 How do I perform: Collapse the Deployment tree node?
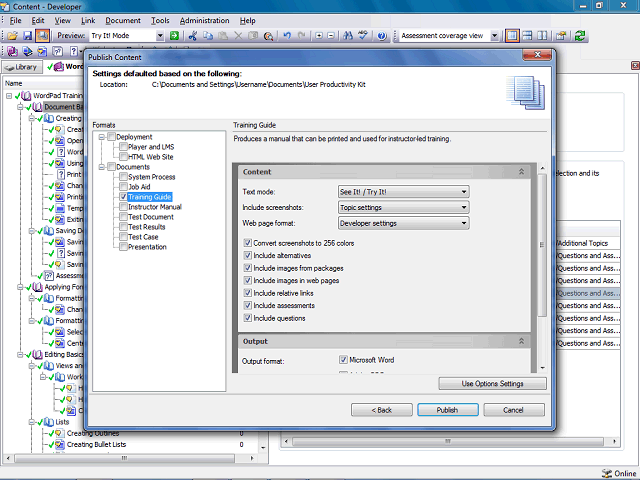click(102, 137)
